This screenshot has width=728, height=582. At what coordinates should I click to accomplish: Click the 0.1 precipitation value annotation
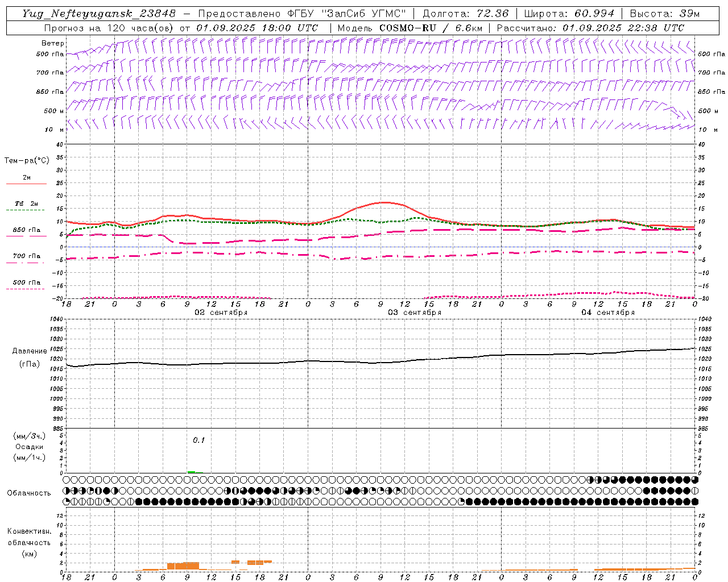[x=198, y=440]
